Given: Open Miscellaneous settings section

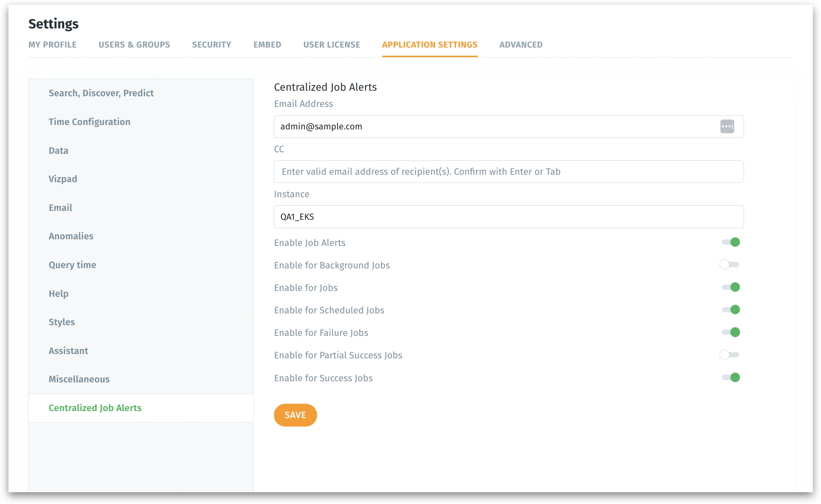Looking at the screenshot, I should (79, 379).
